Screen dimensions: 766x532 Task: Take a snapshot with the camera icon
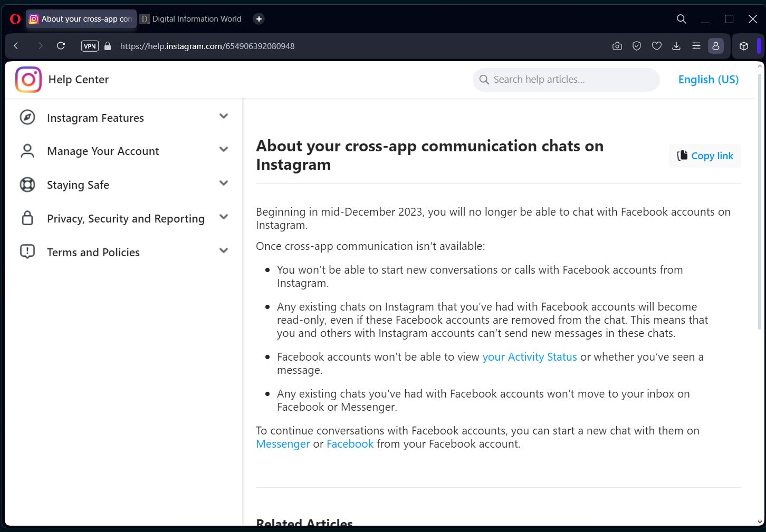pyautogui.click(x=617, y=46)
